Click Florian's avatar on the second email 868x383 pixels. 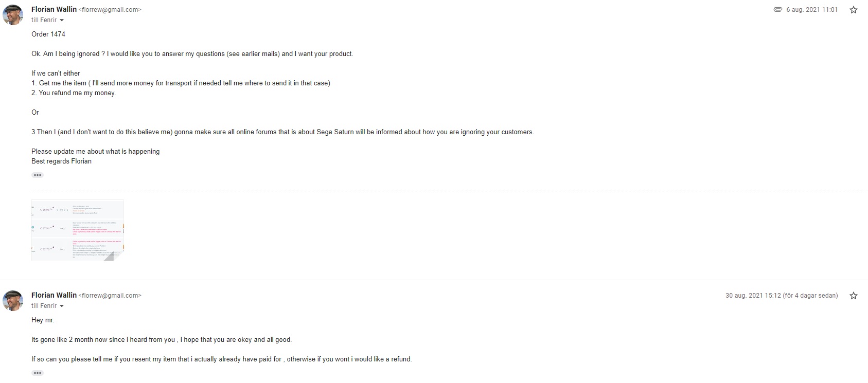[13, 300]
